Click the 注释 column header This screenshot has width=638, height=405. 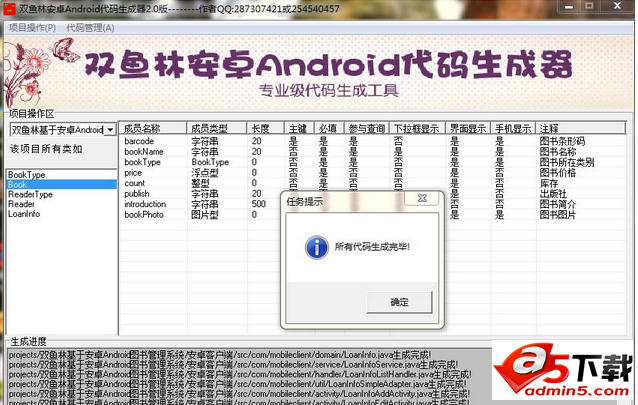point(581,129)
